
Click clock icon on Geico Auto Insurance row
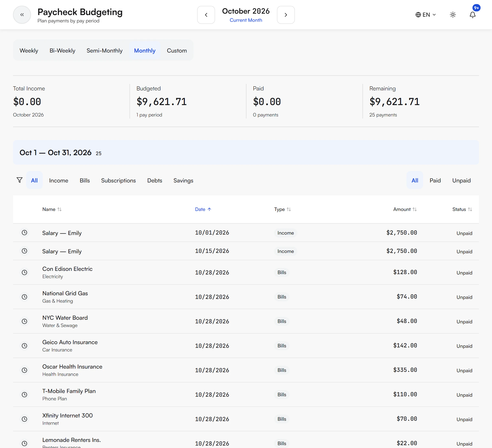tap(24, 346)
